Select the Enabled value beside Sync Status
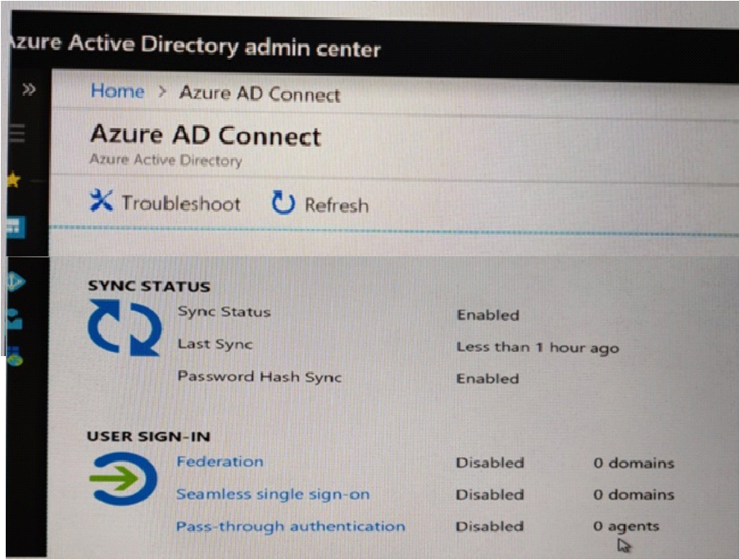The width and height of the screenshot is (739, 560). (x=487, y=315)
